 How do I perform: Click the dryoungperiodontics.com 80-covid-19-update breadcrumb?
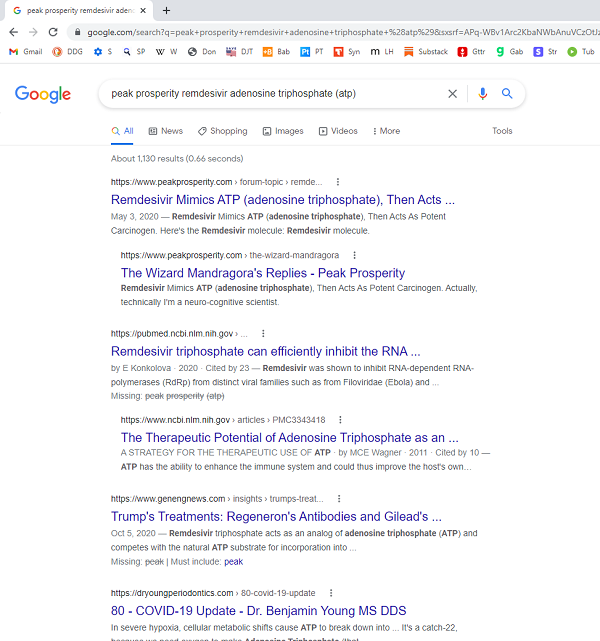(x=213, y=593)
